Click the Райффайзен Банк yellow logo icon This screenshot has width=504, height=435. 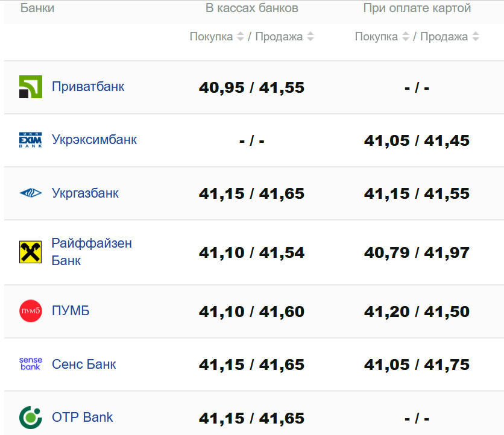pyautogui.click(x=31, y=252)
